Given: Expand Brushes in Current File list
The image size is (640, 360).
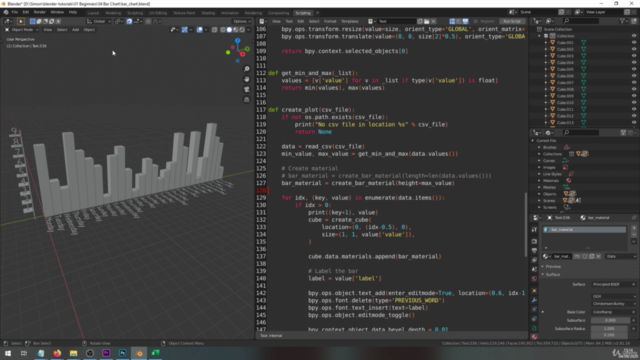Looking at the screenshot, I should click(539, 147).
